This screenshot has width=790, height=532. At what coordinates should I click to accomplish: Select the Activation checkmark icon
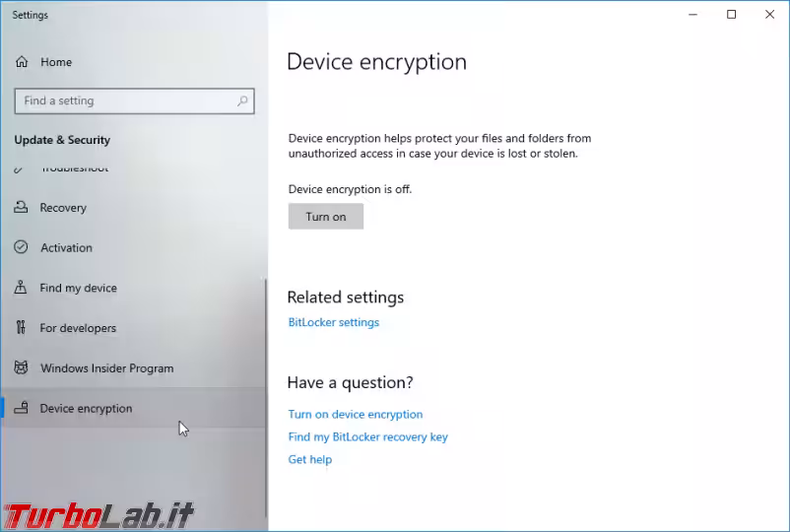pos(21,247)
